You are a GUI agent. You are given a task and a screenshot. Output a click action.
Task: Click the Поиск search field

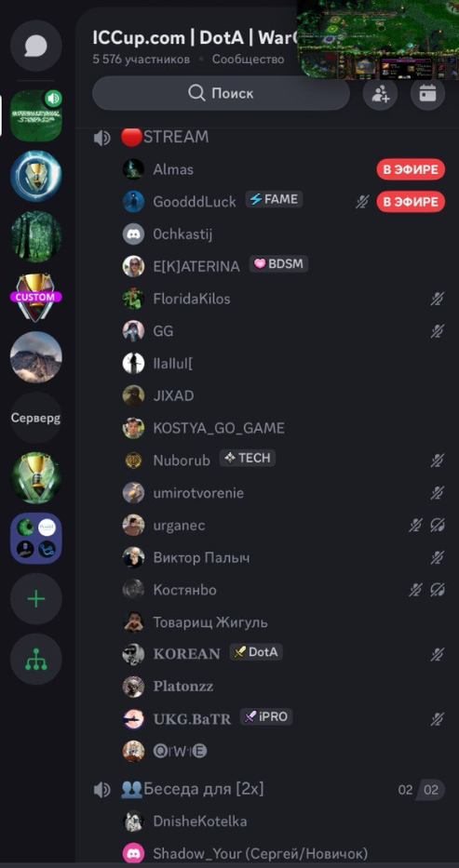tap(221, 93)
